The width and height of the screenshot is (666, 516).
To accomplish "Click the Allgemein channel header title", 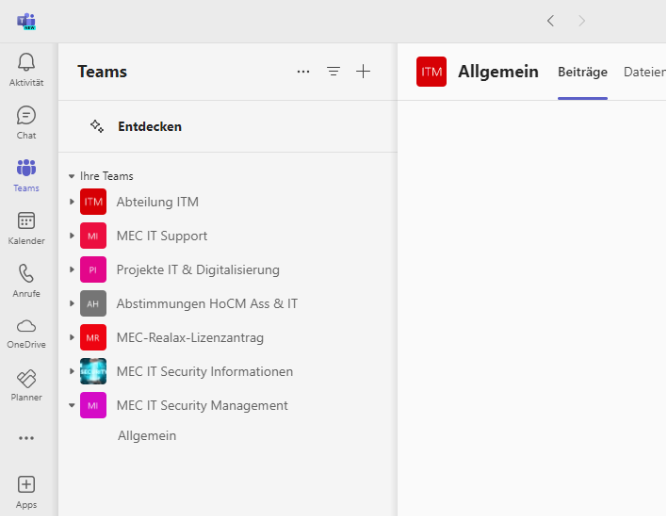I will [x=498, y=71].
